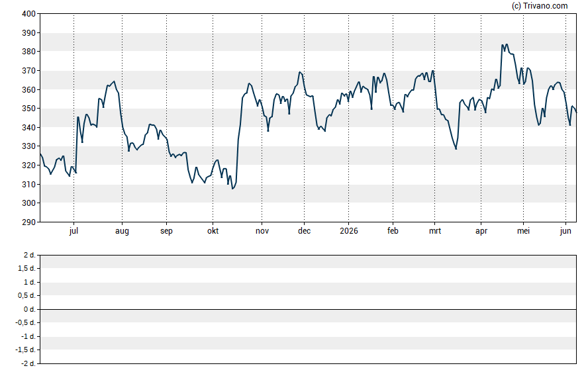The width and height of the screenshot is (588, 374).
Task: Click the 'okt' month label
Action: [x=213, y=231]
